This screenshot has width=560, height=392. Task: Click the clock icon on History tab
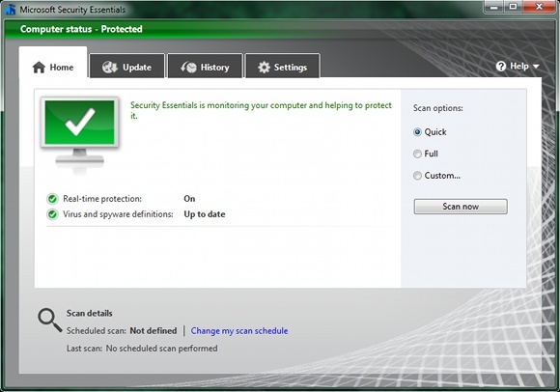[188, 68]
